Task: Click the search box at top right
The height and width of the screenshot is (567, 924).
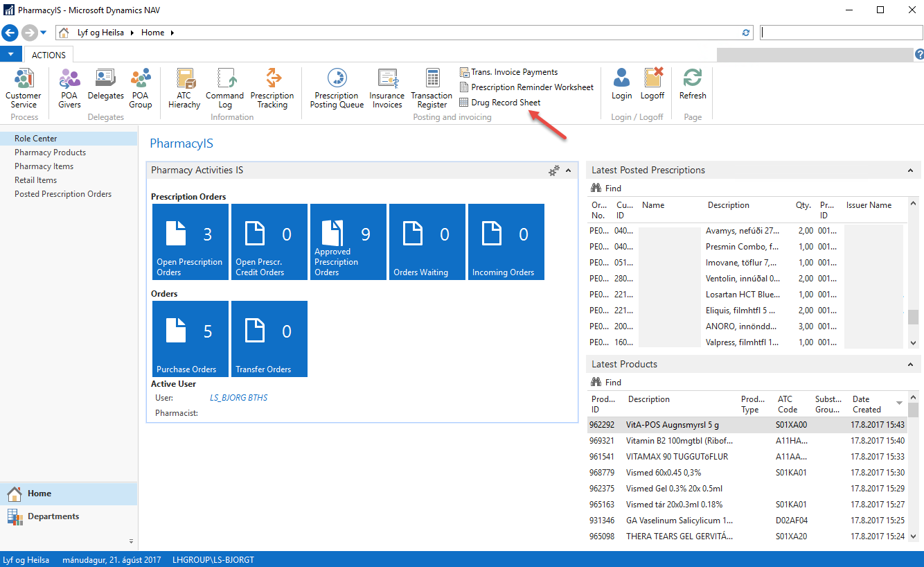Action: click(839, 33)
